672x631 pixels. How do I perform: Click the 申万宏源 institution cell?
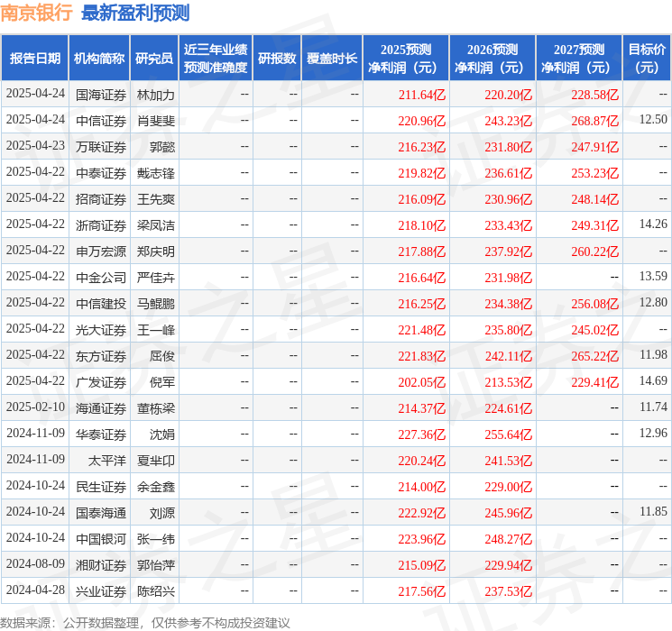(101, 251)
